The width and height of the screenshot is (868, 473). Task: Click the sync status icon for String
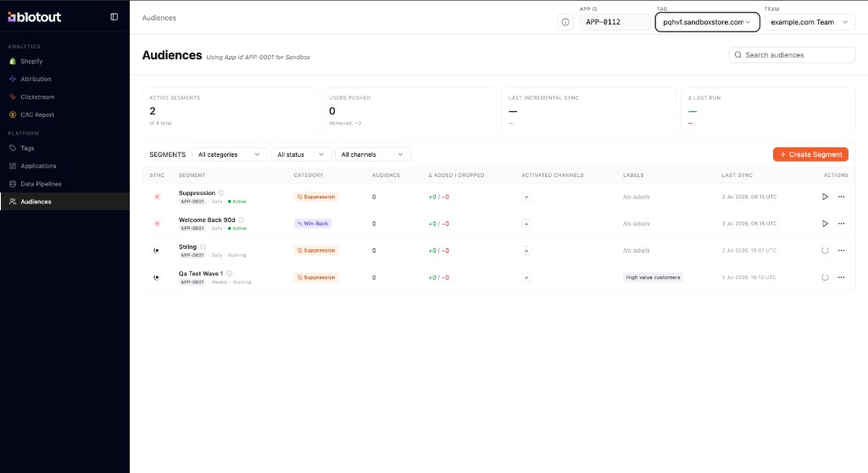[157, 250]
